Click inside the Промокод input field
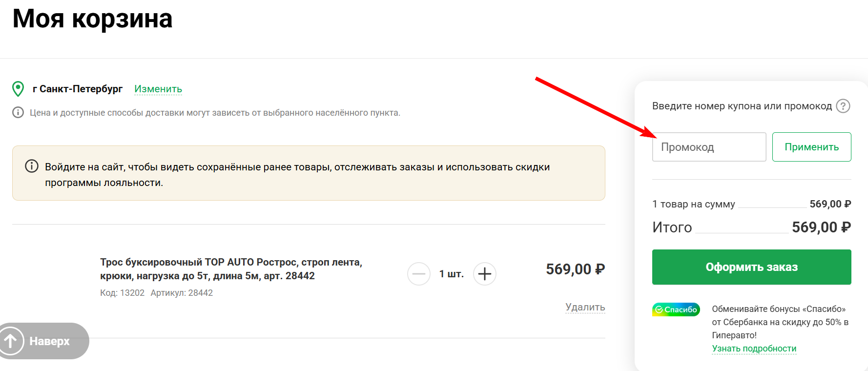The width and height of the screenshot is (868, 371). pyautogui.click(x=708, y=146)
